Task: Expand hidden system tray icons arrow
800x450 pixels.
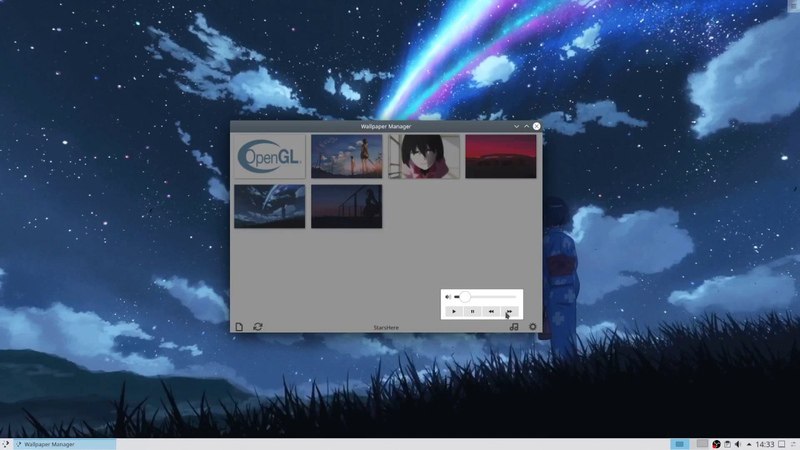Action: [x=749, y=444]
